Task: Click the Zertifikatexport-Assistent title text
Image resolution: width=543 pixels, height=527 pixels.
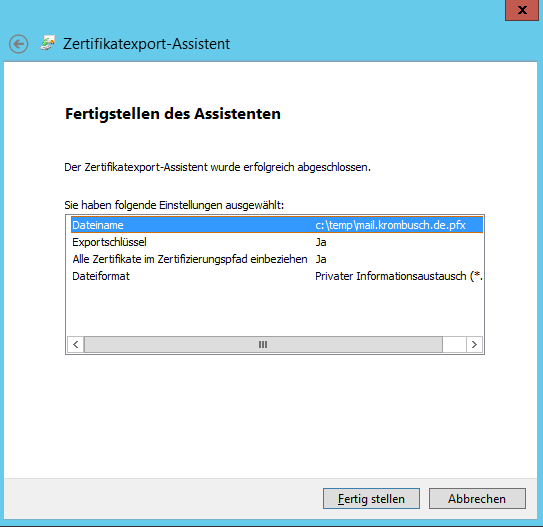Action: tap(146, 44)
